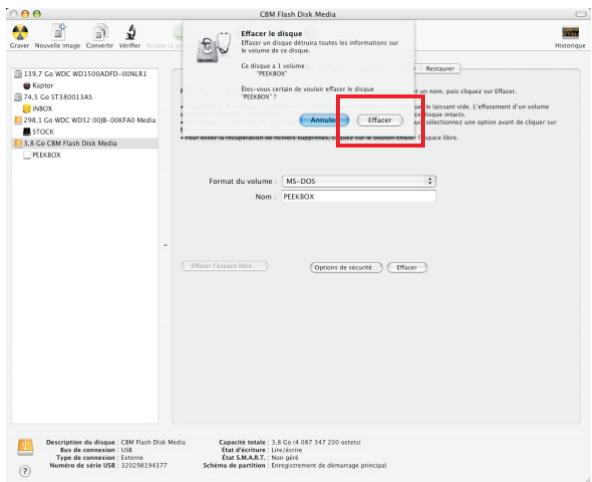The width and height of the screenshot is (592, 482).
Task: Click the Disk Utility icon in erase dialog
Action: (213, 47)
